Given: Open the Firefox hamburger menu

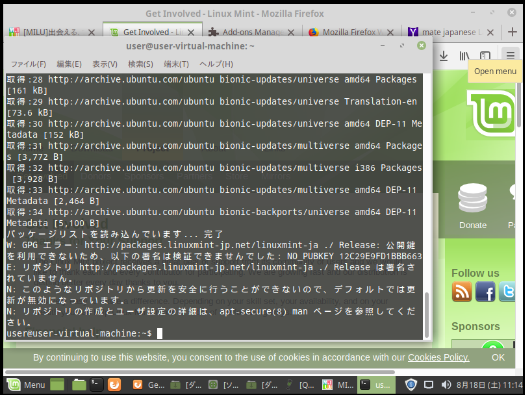Looking at the screenshot, I should 511,56.
